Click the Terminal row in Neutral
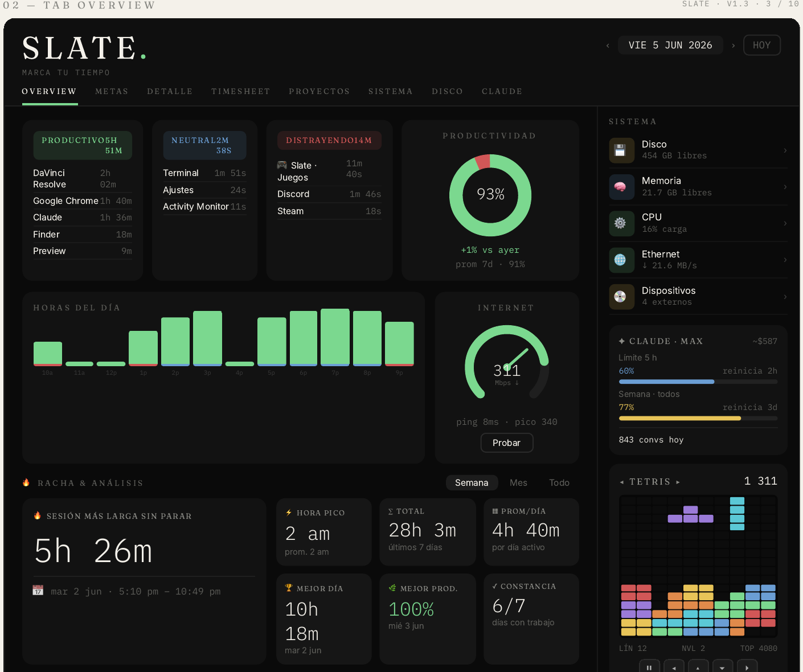The image size is (803, 672). point(204,173)
